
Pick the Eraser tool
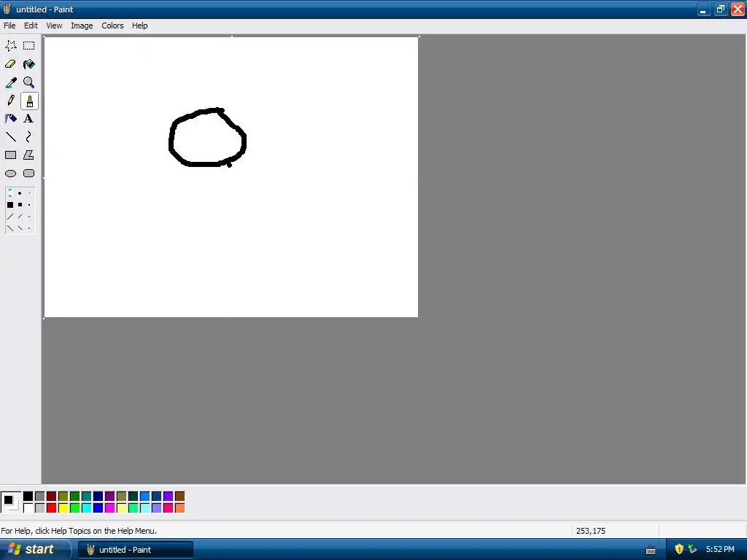[x=10, y=64]
